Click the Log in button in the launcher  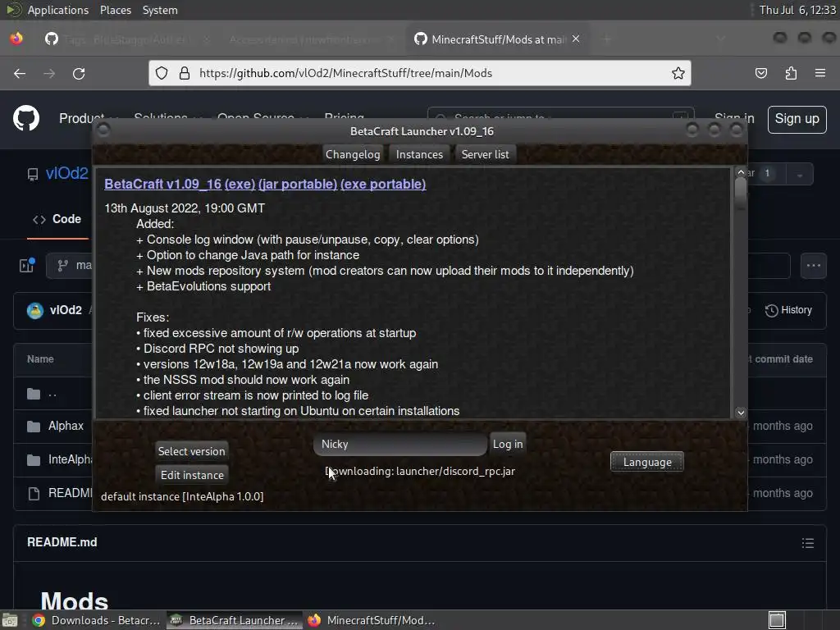[508, 444]
